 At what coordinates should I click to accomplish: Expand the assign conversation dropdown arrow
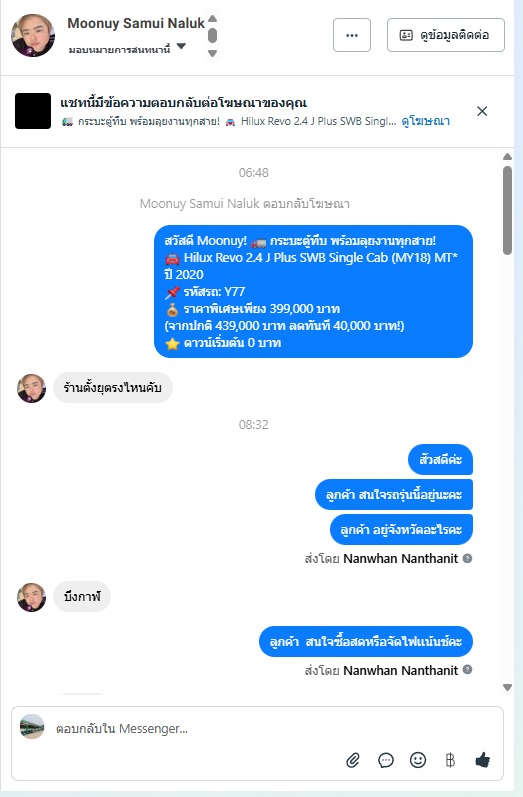[x=181, y=47]
